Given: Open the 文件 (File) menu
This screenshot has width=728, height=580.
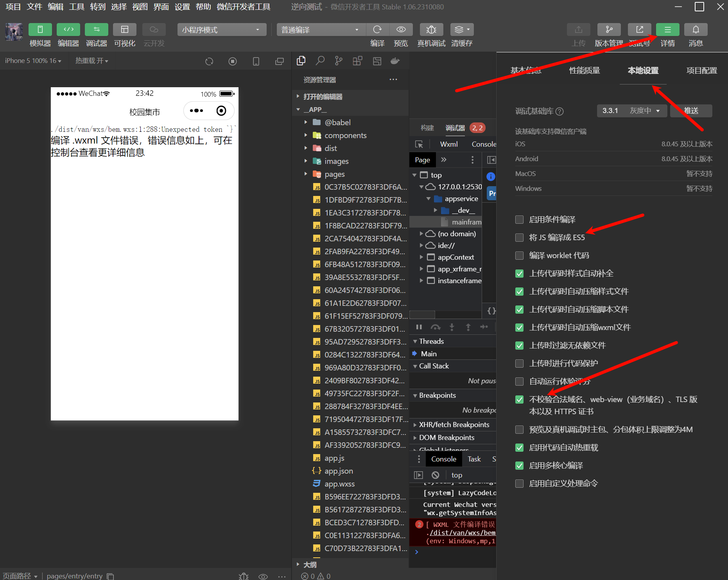Looking at the screenshot, I should (34, 7).
